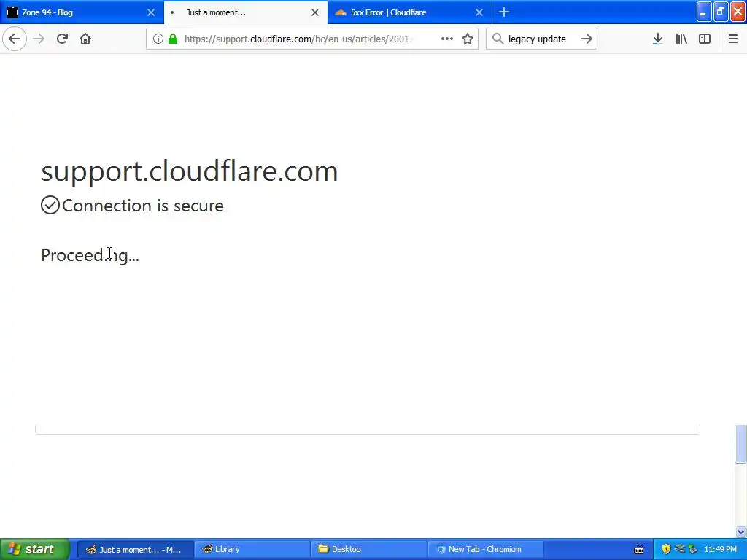The image size is (747, 560).
Task: Go back to the previous page
Action: click(15, 39)
